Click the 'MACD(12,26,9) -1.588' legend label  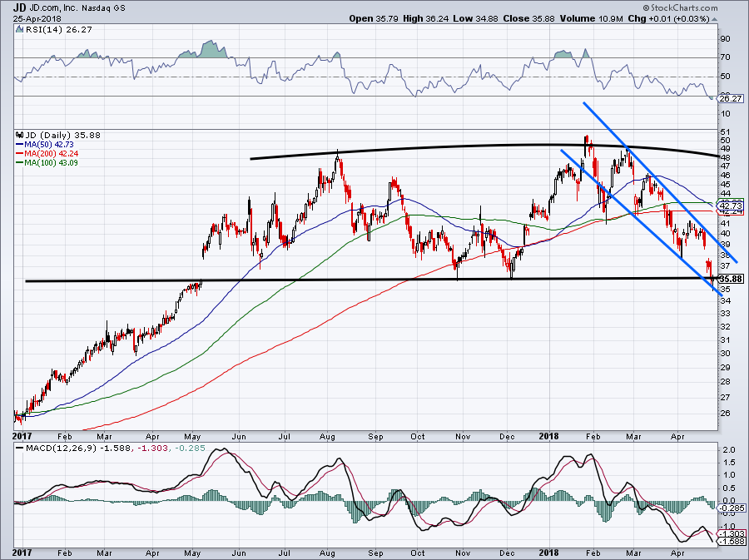77,448
